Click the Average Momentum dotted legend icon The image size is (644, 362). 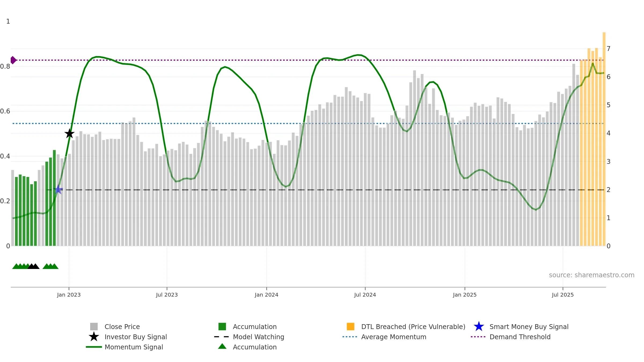(350, 337)
